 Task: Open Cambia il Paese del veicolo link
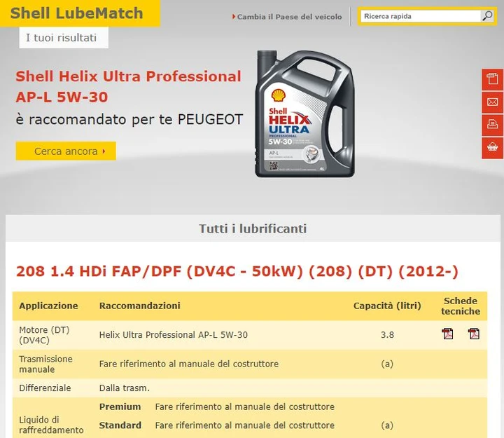pos(287,17)
